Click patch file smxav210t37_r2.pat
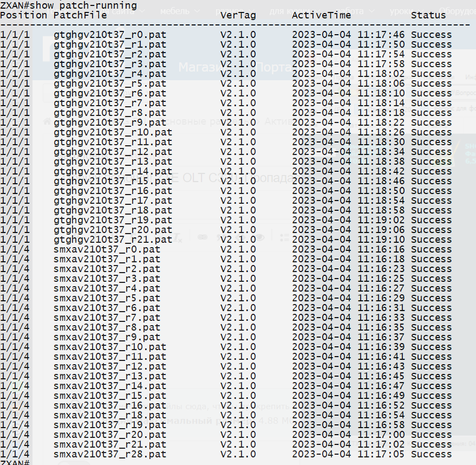476x465 pixels. [107, 269]
